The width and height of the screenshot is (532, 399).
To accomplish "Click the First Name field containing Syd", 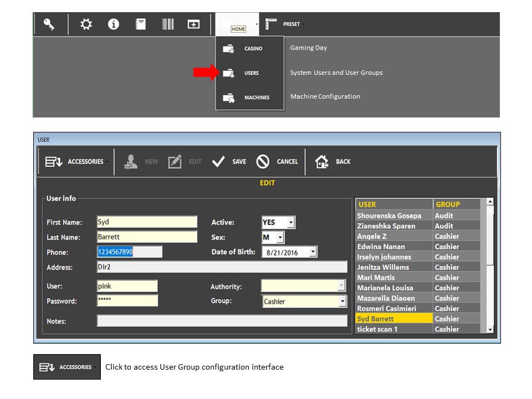I will click(147, 222).
